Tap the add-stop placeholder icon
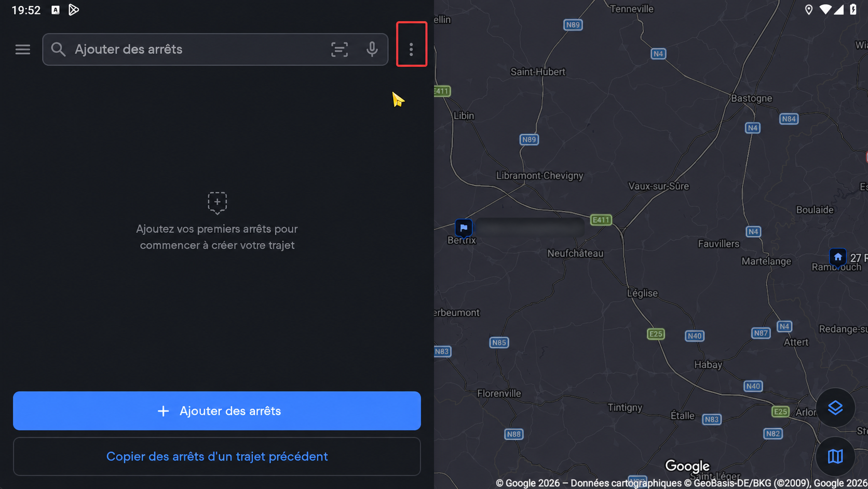This screenshot has width=868, height=489. pos(217,203)
